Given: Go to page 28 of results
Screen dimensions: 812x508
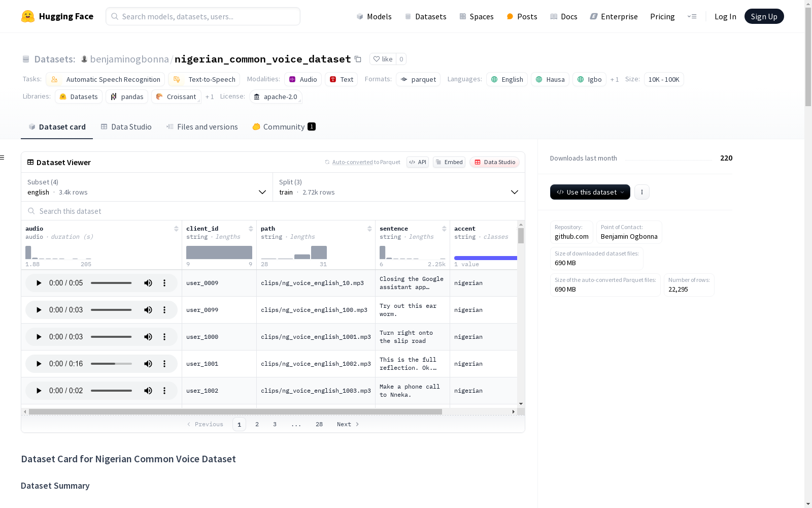Looking at the screenshot, I should point(319,424).
